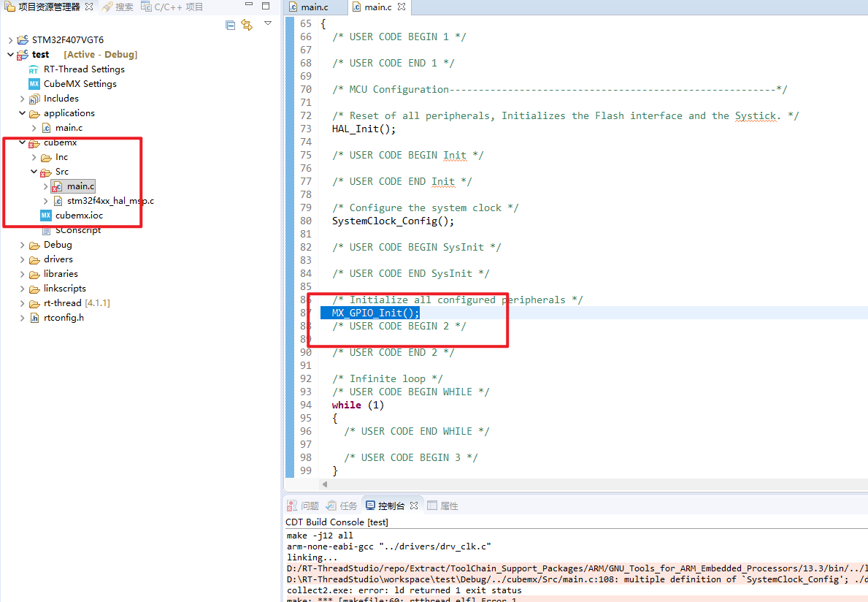This screenshot has height=602, width=868.
Task: Click the Inc folder icon
Action: click(x=46, y=157)
